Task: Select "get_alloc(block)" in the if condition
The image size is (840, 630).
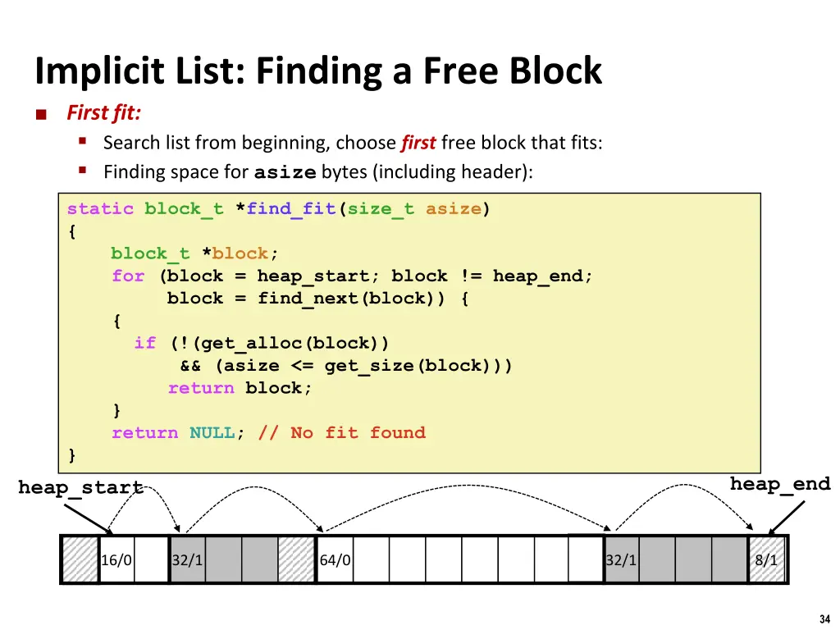Action: click(290, 344)
